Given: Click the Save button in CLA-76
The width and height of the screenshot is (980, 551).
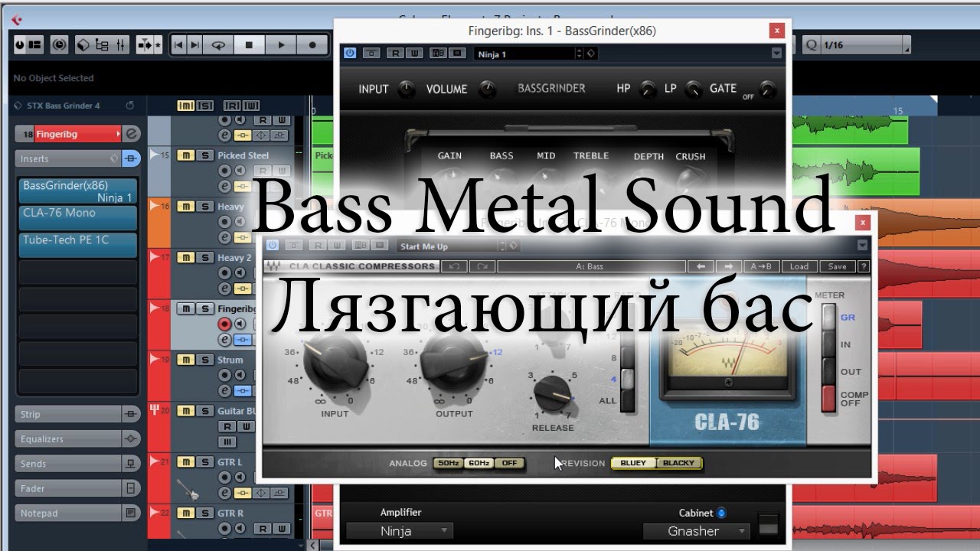Looking at the screenshot, I should tap(837, 266).
